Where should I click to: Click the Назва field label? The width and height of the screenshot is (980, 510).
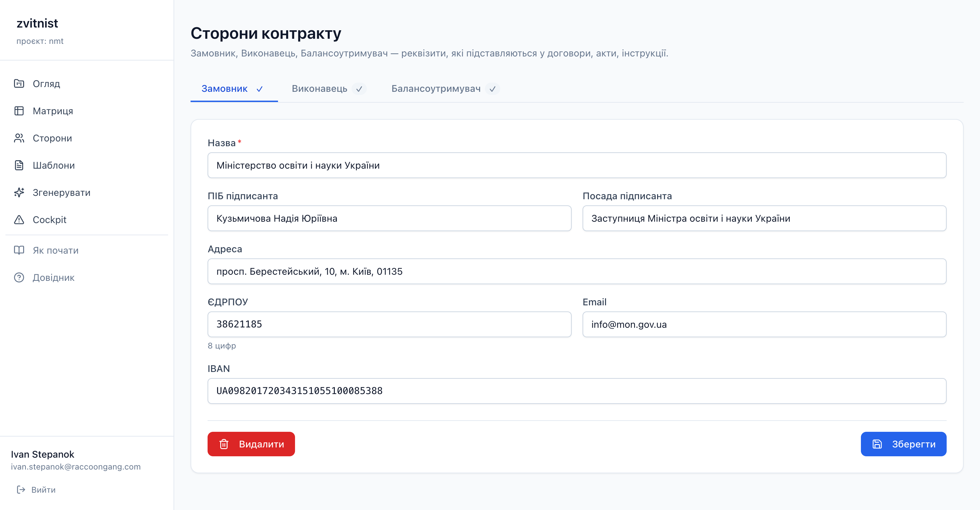(x=222, y=143)
